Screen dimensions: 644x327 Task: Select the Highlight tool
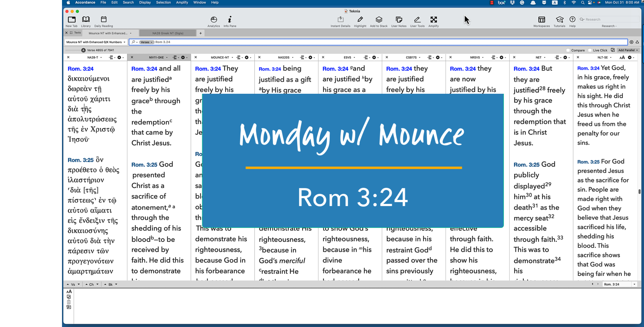(360, 21)
